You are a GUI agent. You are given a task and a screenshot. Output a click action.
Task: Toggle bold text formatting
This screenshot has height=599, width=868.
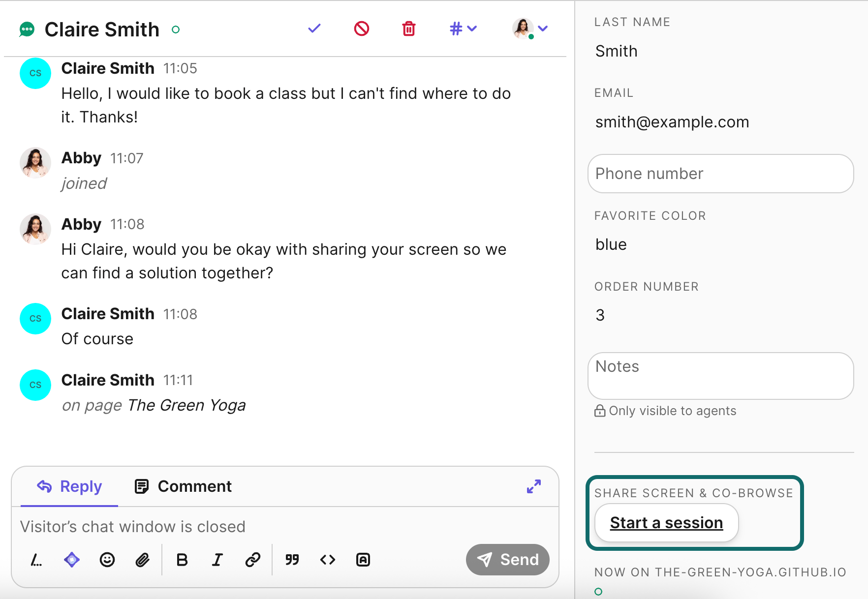pos(182,560)
